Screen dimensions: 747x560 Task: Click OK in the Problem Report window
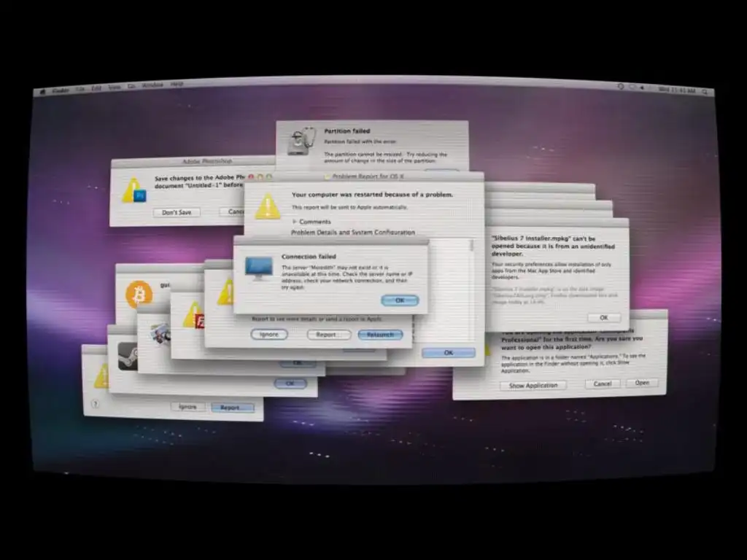coord(449,353)
